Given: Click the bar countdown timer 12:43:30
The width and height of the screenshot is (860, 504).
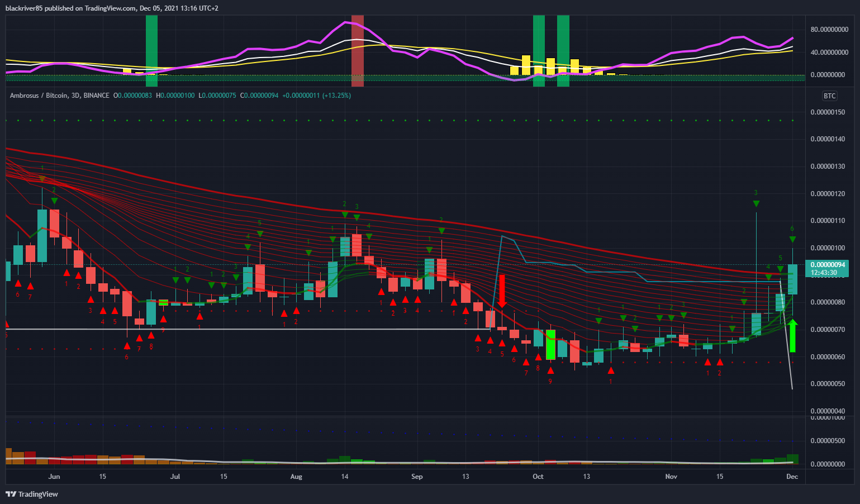Looking at the screenshot, I should pos(824,273).
